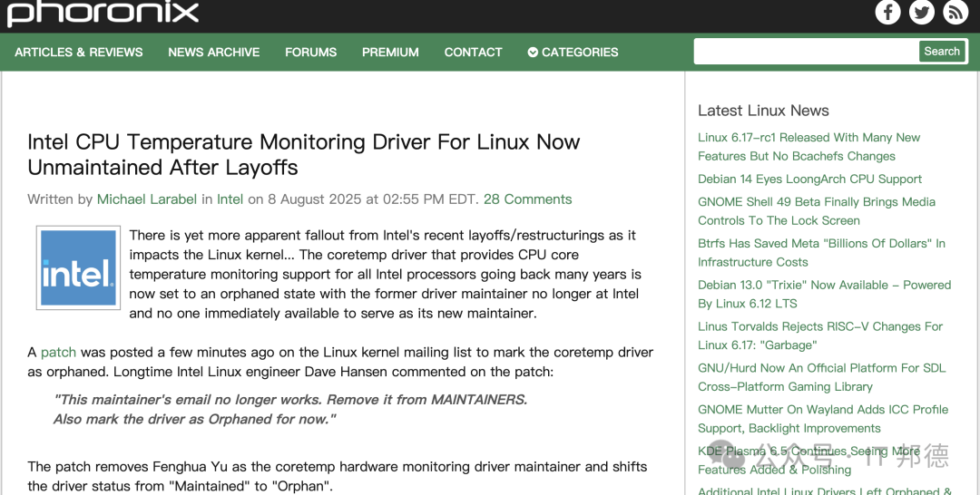Go to News Archive
980x495 pixels.
pos(214,53)
